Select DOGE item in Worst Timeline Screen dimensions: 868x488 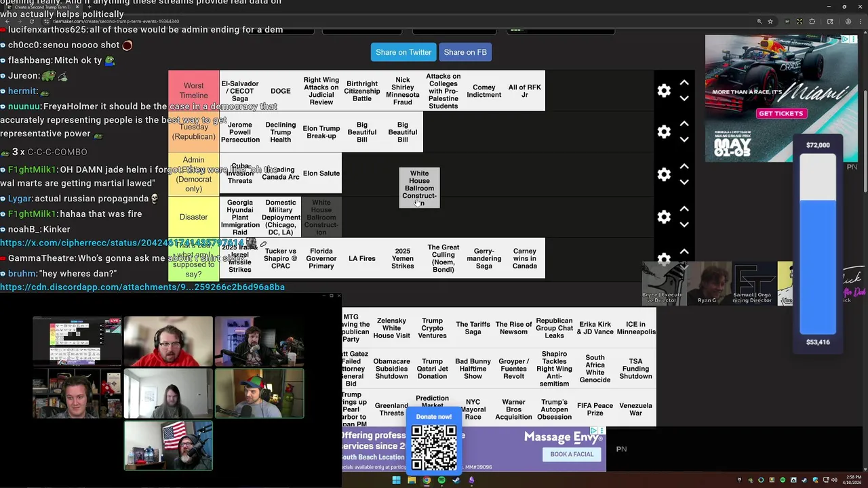point(281,91)
